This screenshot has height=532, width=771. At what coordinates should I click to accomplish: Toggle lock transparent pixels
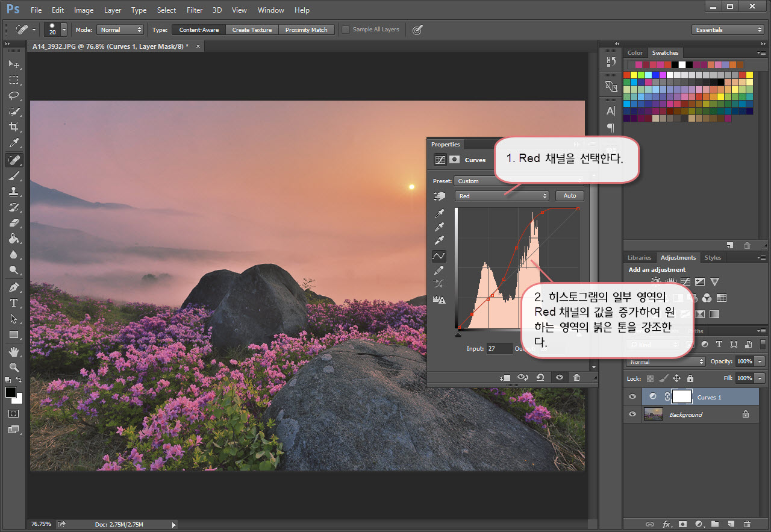(x=650, y=378)
